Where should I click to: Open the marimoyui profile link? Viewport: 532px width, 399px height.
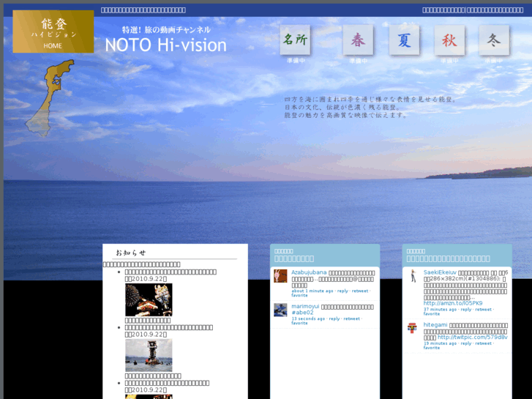[305, 307]
